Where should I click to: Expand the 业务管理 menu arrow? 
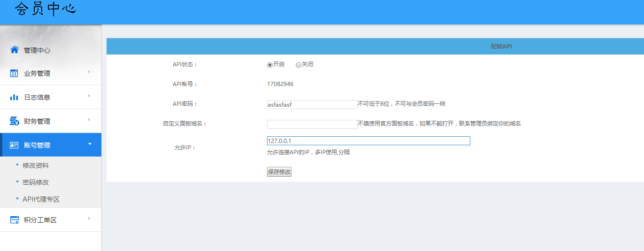89,71
